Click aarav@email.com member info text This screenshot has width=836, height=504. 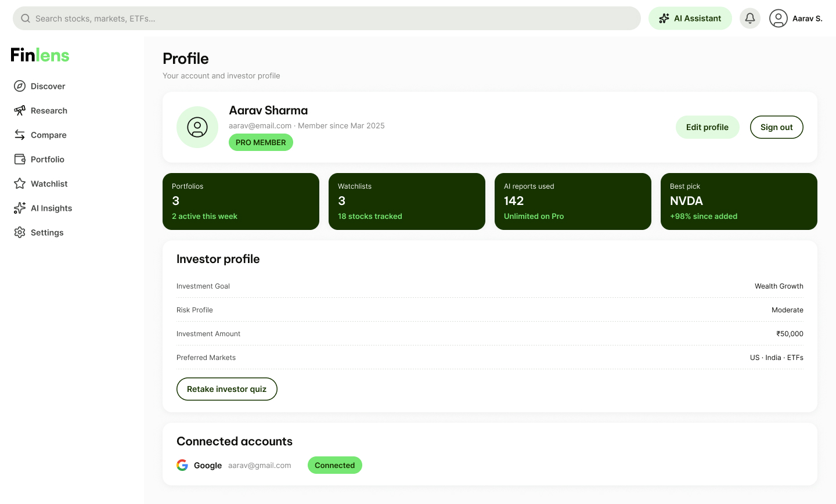(307, 125)
